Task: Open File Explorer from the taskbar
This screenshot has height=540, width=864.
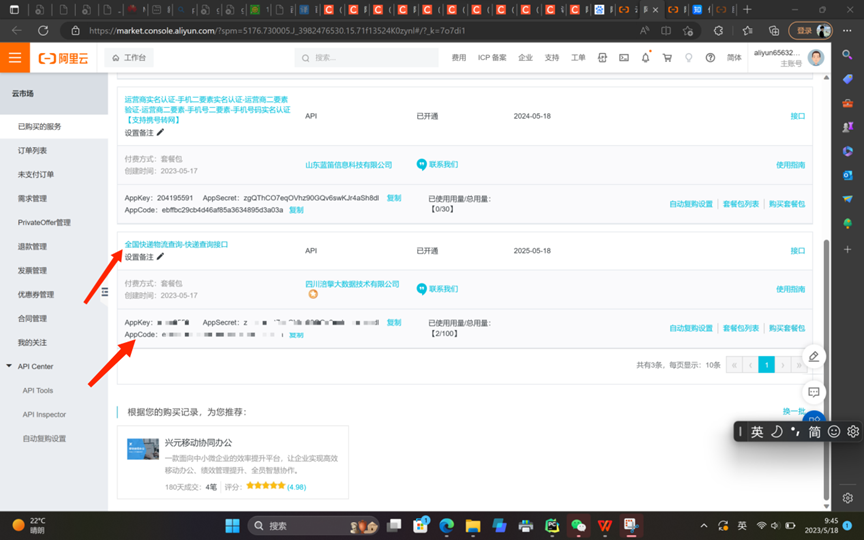Action: point(473,526)
